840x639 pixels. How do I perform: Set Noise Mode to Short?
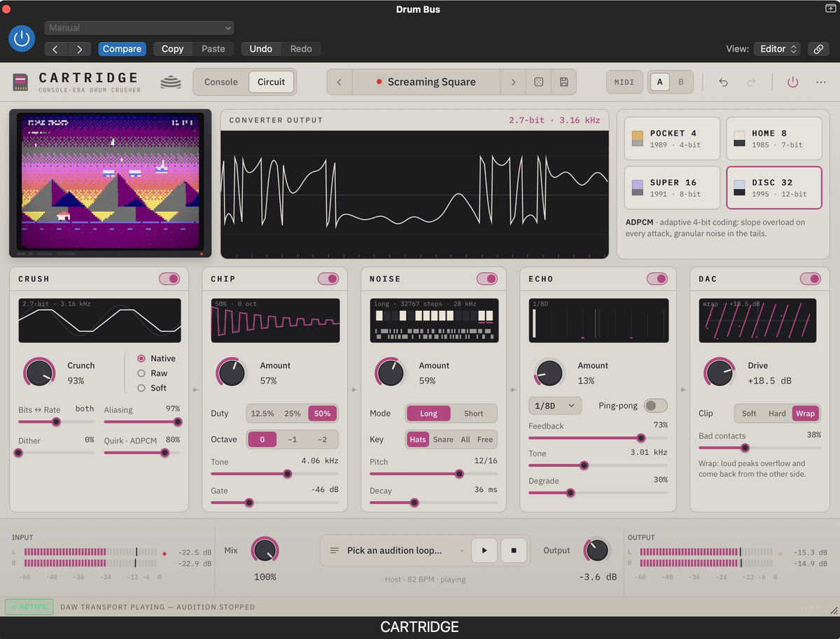point(473,414)
